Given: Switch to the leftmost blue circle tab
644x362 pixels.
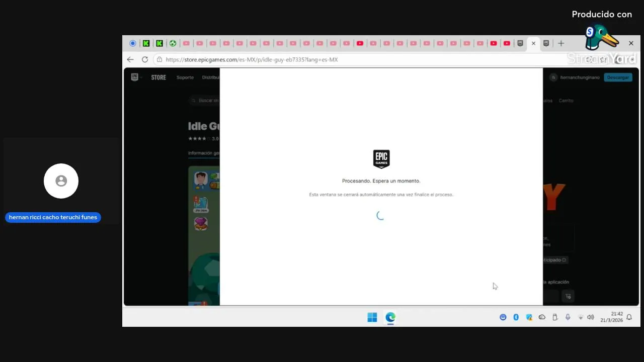Looking at the screenshot, I should click(133, 43).
